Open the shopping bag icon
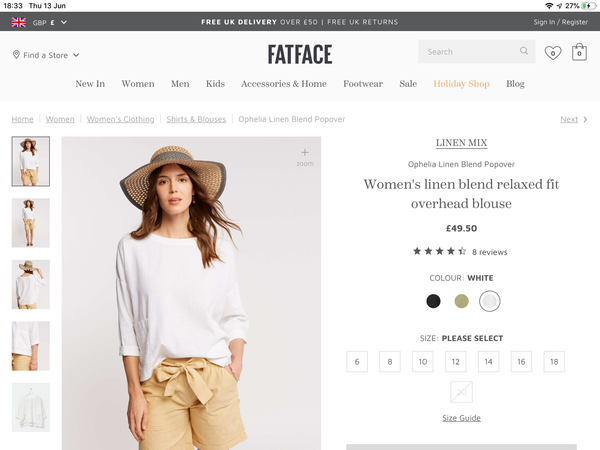Image resolution: width=600 pixels, height=450 pixels. (x=579, y=52)
